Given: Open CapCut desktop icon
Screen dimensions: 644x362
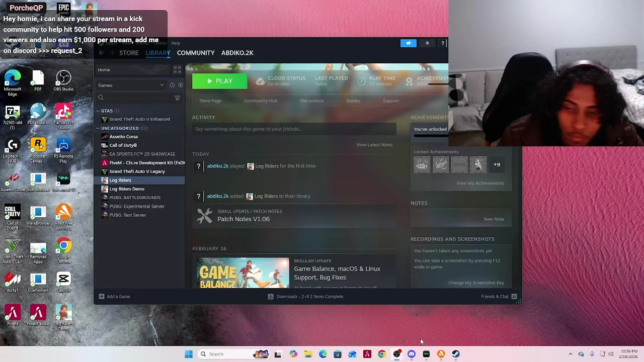Looking at the screenshot, I should (x=63, y=282).
